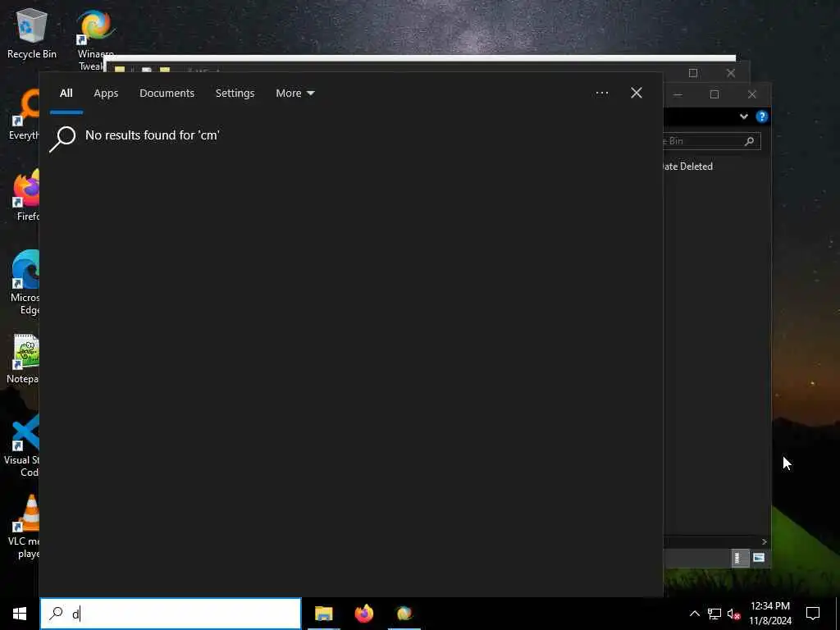
Task: Launch Firefox from the desktop shortcut
Action: click(x=27, y=195)
